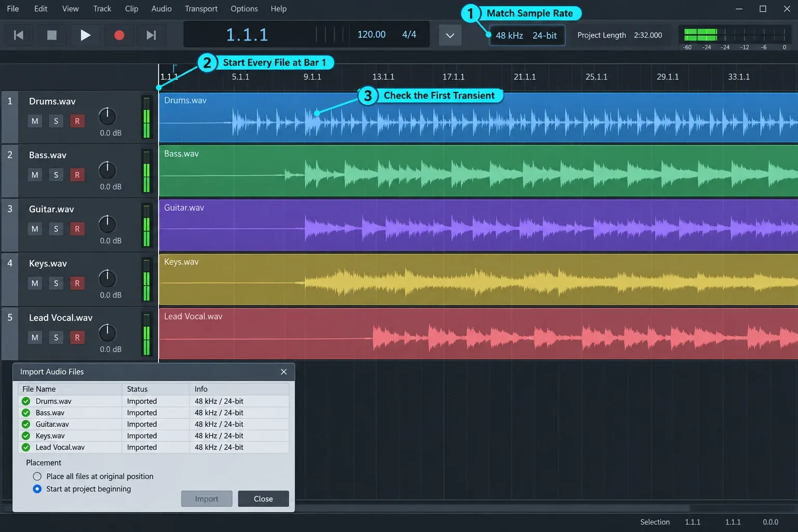Start playback with the Play button

tap(85, 35)
